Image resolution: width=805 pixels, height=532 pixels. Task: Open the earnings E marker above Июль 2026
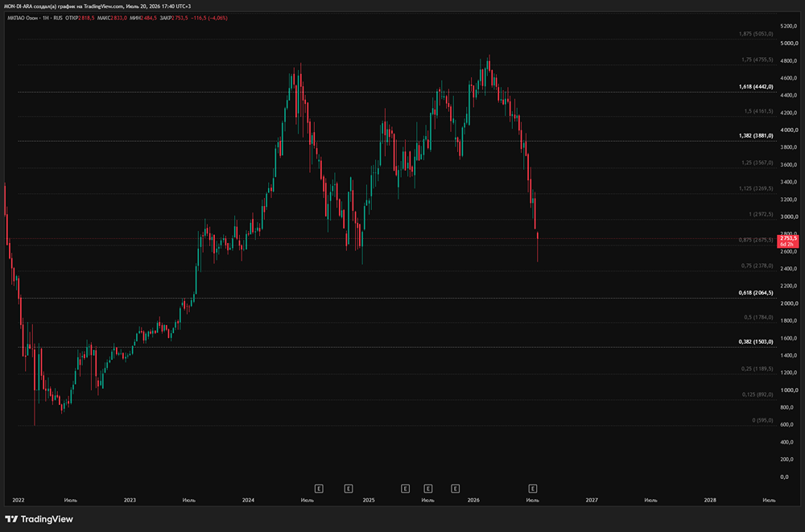[x=533, y=489]
